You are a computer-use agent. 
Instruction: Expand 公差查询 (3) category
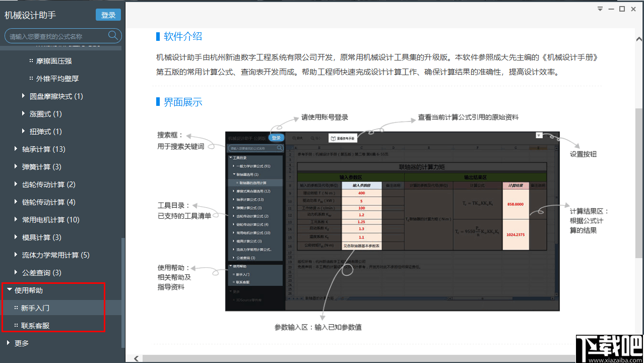(x=16, y=272)
